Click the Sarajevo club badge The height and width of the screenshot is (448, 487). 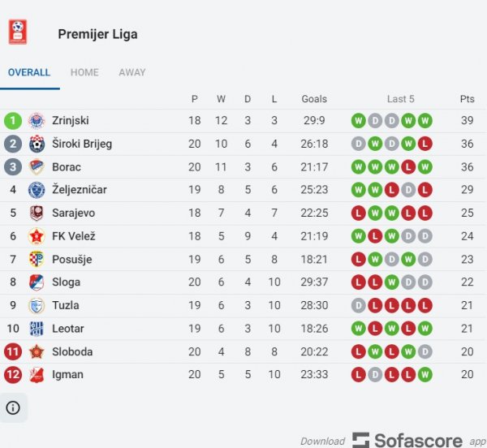pyautogui.click(x=36, y=213)
